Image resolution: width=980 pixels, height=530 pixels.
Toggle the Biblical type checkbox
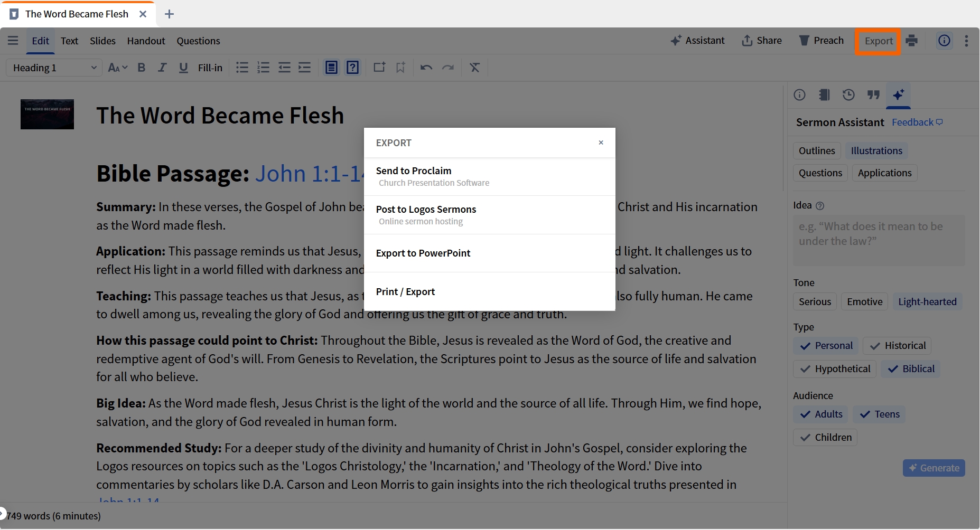[911, 369]
